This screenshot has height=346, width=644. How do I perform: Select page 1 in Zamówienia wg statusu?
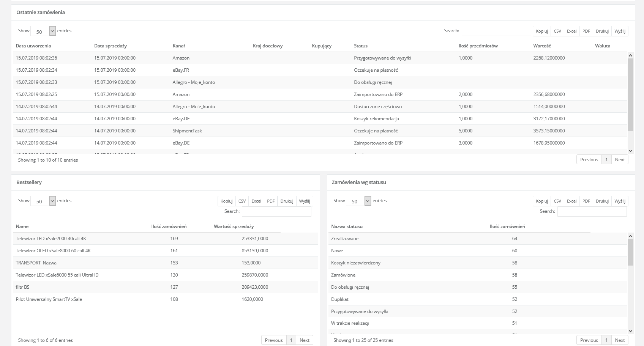[x=606, y=340]
